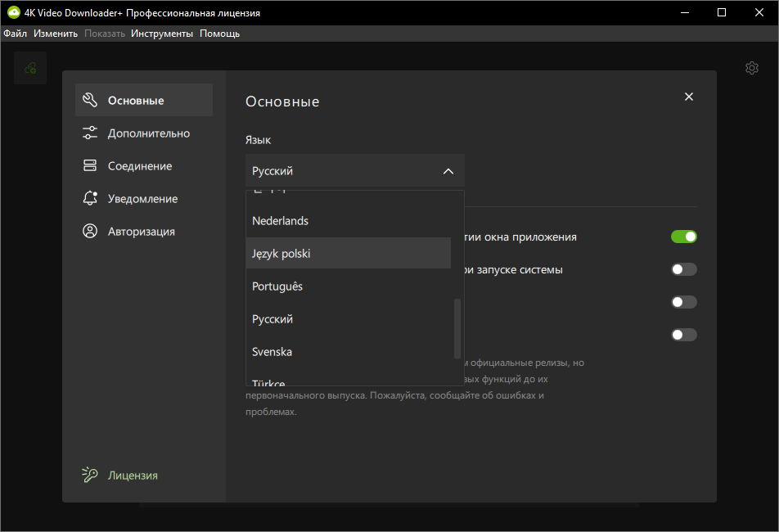
Task: Open the Уведомление settings tab
Action: [144, 198]
